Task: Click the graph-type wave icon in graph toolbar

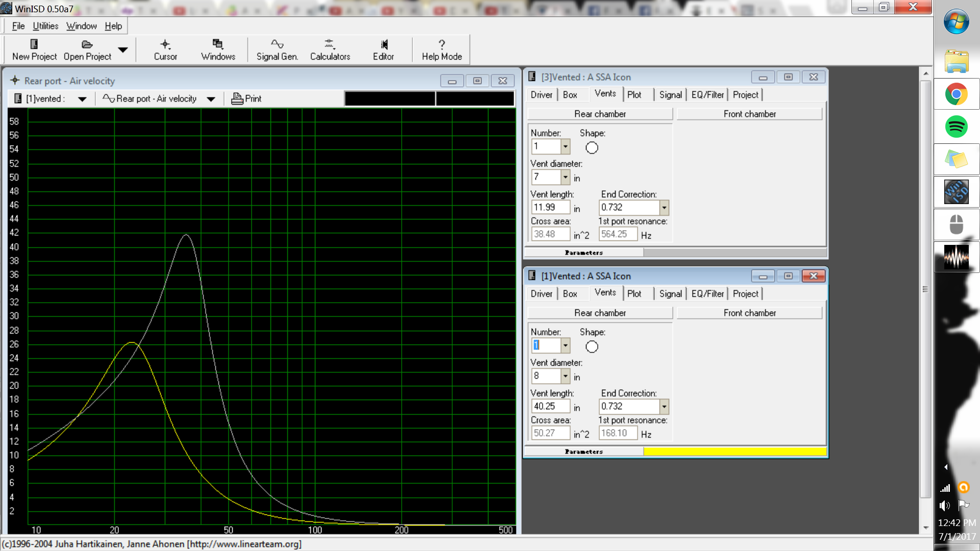Action: [108, 98]
